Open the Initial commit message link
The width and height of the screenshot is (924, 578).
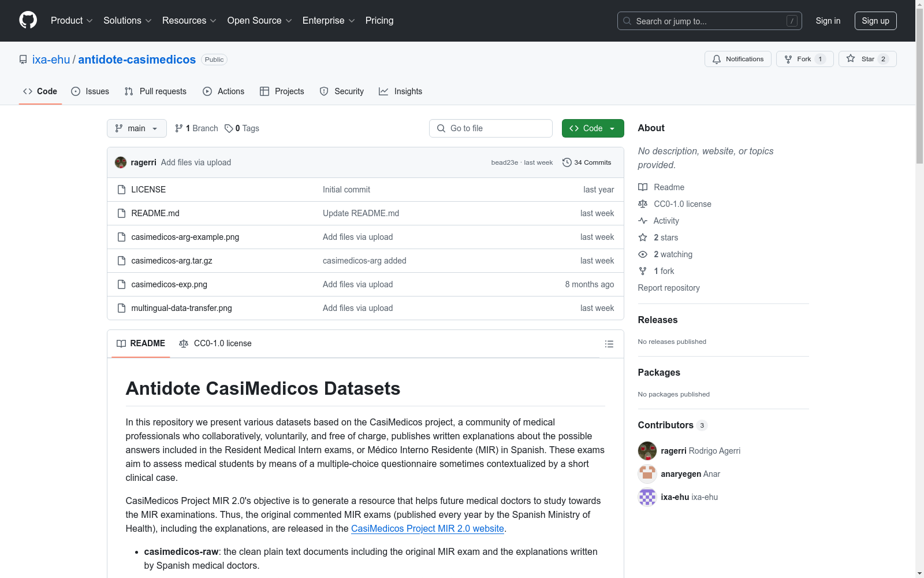pyautogui.click(x=346, y=190)
